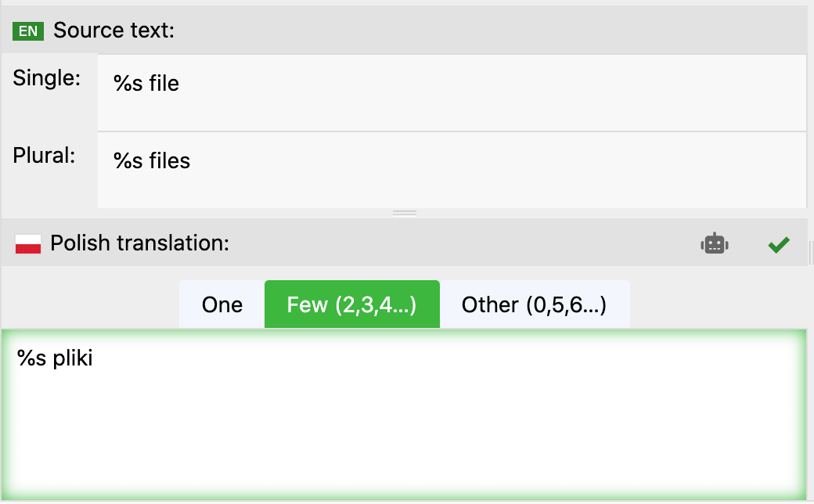Image resolution: width=814 pixels, height=504 pixels.
Task: Click the Polish flag icon
Action: tap(28, 243)
